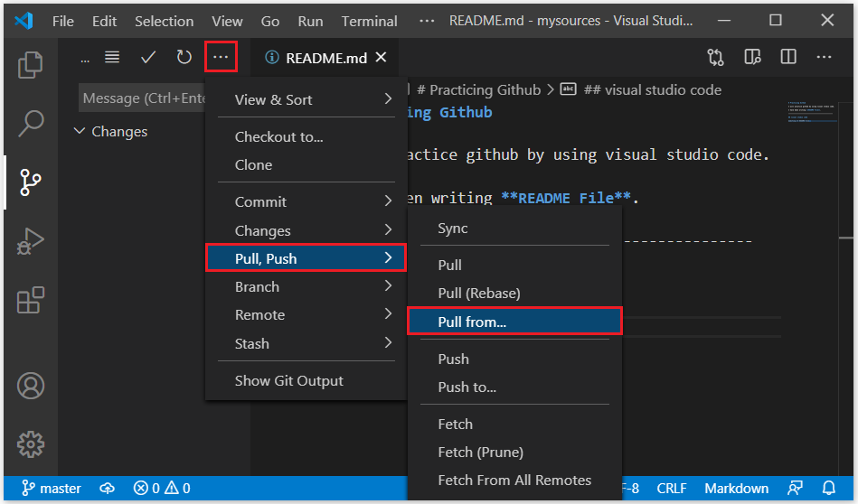Choose Pull from the submenu
Screen dimensions: 858x504
tap(514, 266)
